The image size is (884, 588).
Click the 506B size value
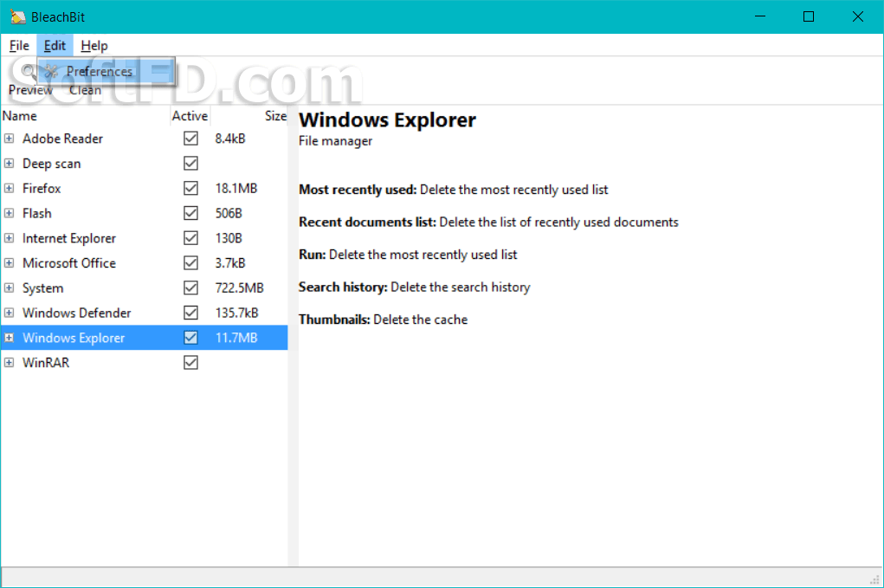point(229,213)
